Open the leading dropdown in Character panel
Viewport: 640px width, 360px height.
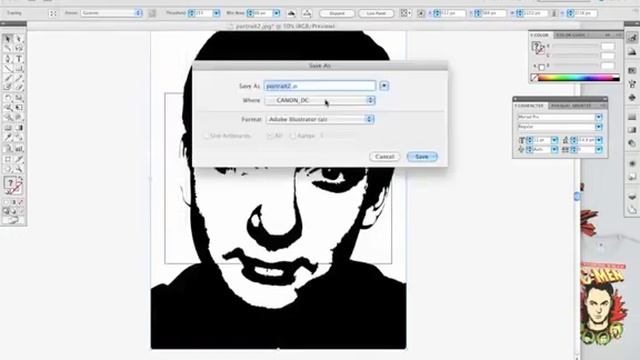[x=599, y=140]
